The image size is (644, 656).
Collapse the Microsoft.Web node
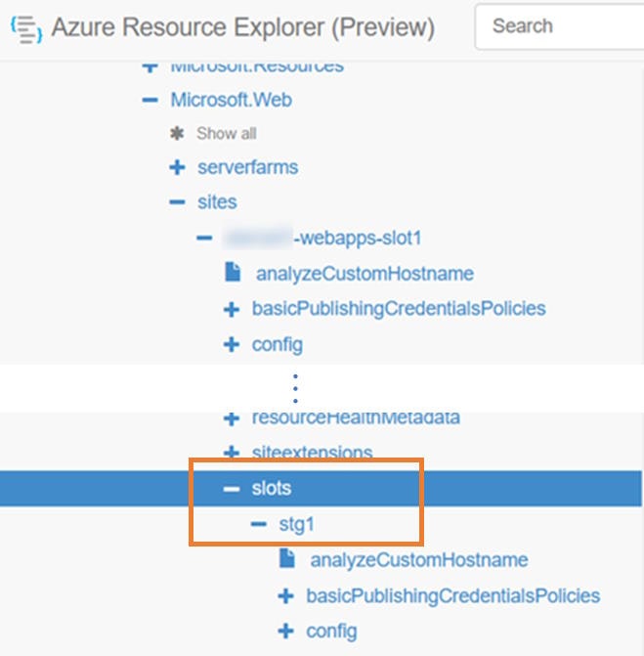point(150,100)
